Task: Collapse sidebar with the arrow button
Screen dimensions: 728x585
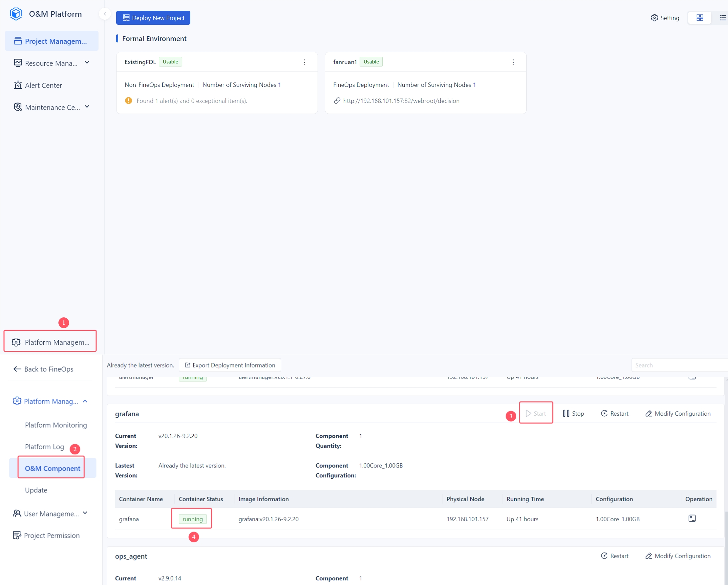Action: tap(105, 14)
